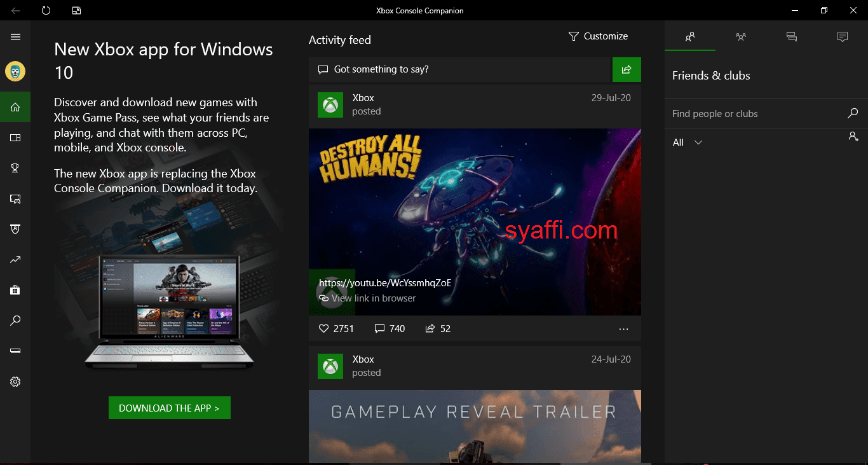868x465 pixels.
Task: Open the Microsoft Store icon in sidebar
Action: click(x=15, y=290)
